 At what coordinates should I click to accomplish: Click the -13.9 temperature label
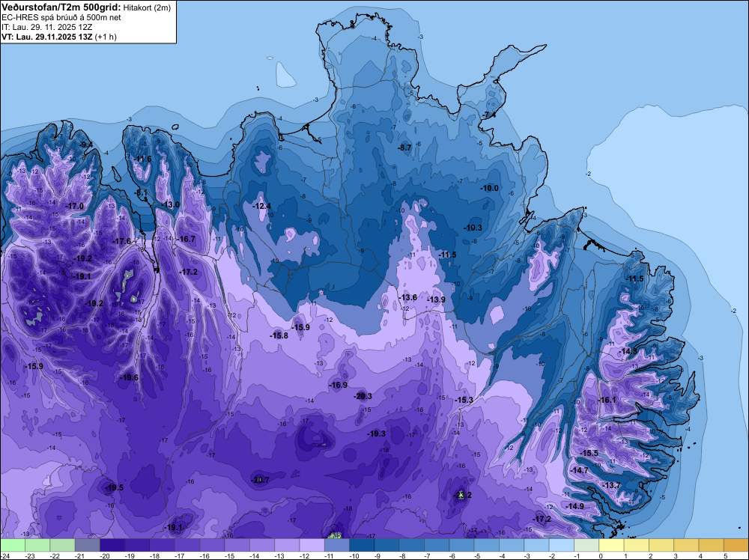tap(436, 299)
